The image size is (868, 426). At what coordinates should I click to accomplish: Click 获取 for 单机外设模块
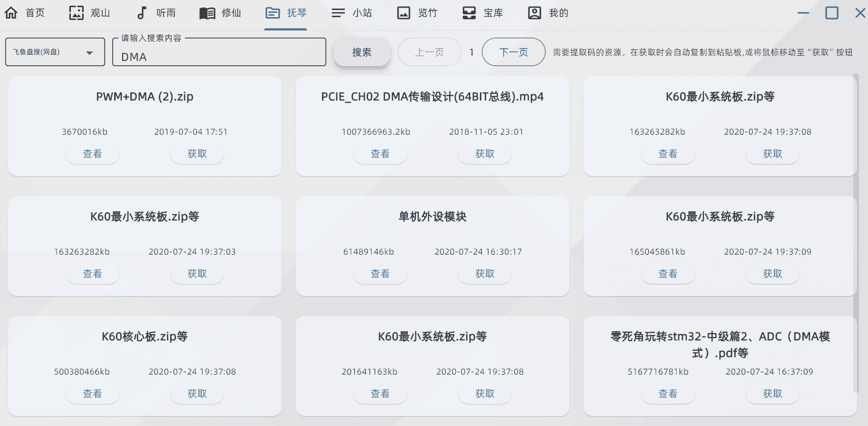(485, 274)
